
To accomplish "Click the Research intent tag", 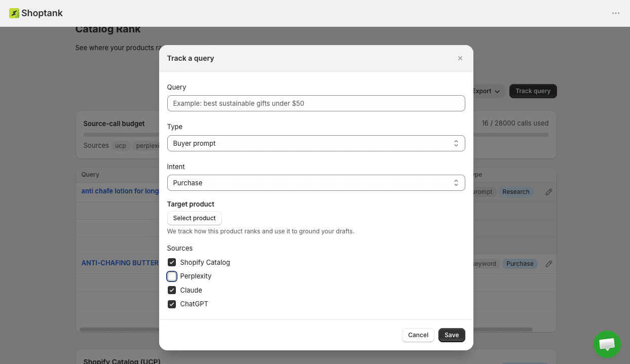I will click(x=516, y=192).
